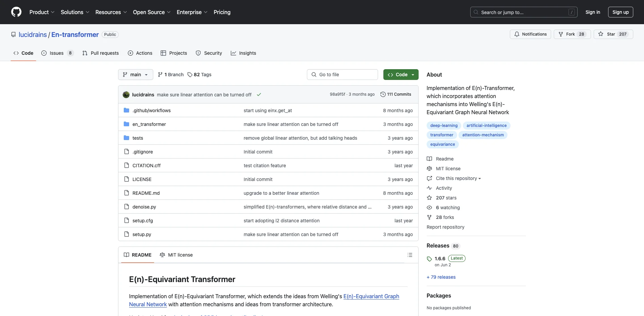Click Report repository link
Viewport: 644px width, 316px height.
pos(445,227)
